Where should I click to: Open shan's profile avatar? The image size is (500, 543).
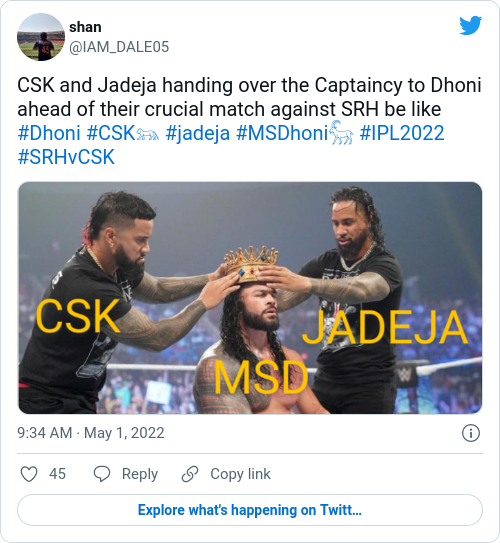41,37
